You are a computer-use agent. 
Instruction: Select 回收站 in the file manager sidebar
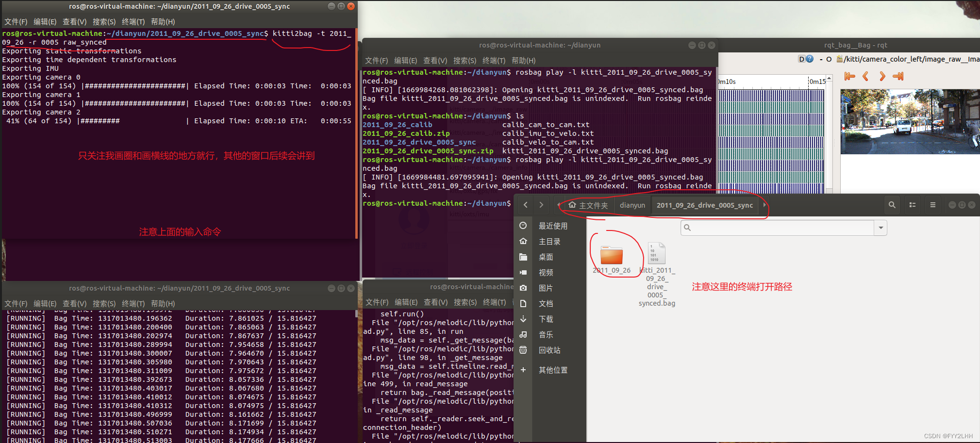[x=549, y=350]
